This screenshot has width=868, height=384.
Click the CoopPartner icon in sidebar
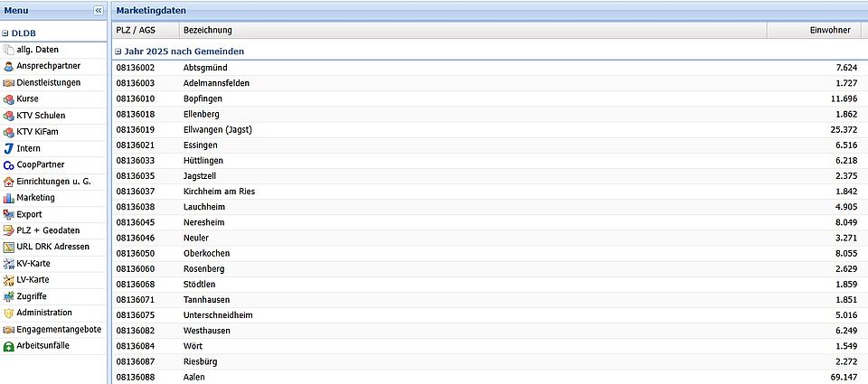[x=9, y=164]
